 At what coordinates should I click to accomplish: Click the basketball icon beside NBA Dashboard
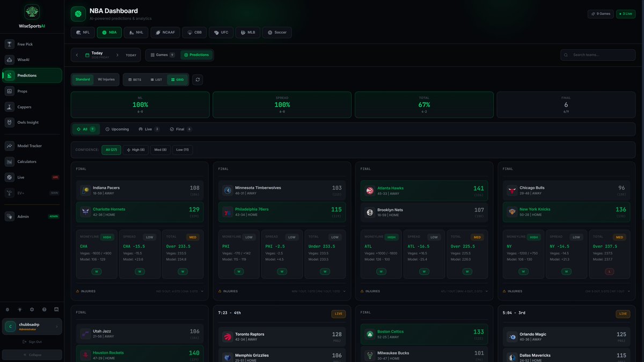point(78,13)
